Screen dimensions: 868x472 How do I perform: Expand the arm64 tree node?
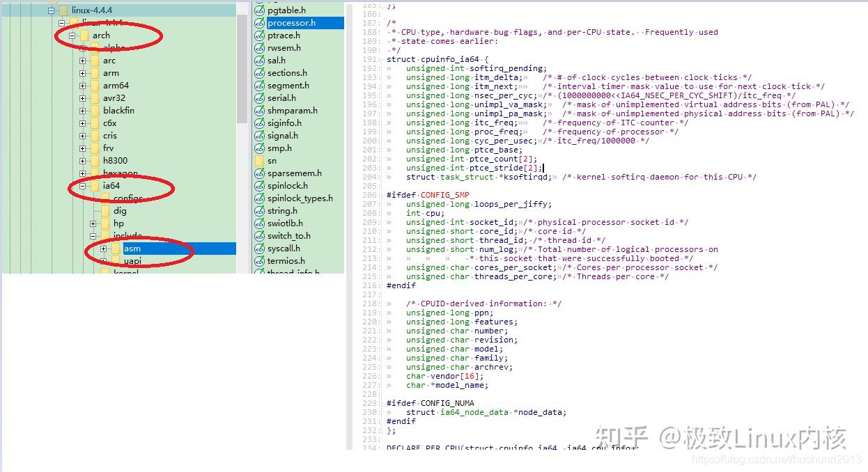pyautogui.click(x=82, y=85)
